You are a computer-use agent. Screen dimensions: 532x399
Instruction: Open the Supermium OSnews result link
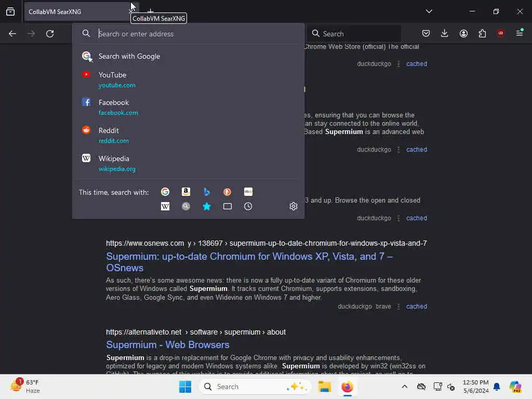(249, 262)
